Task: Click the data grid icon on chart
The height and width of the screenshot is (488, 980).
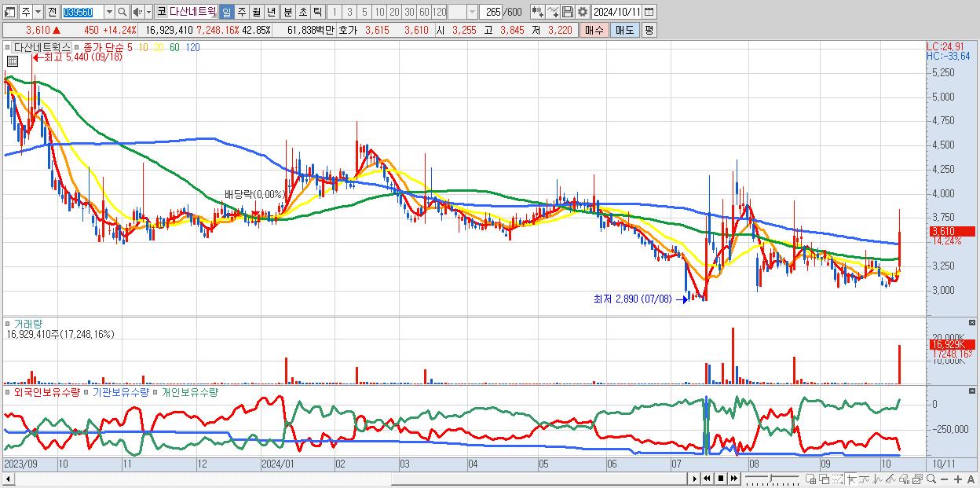Action: coord(12,61)
